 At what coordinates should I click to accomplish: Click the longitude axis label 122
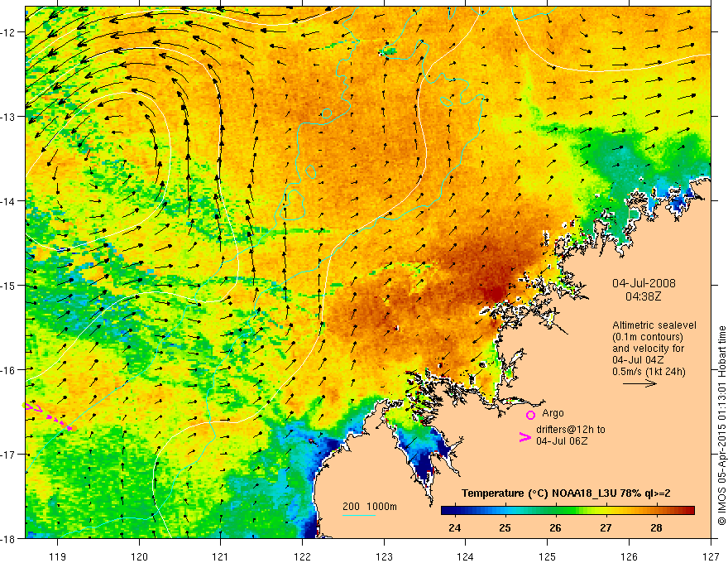click(x=302, y=556)
